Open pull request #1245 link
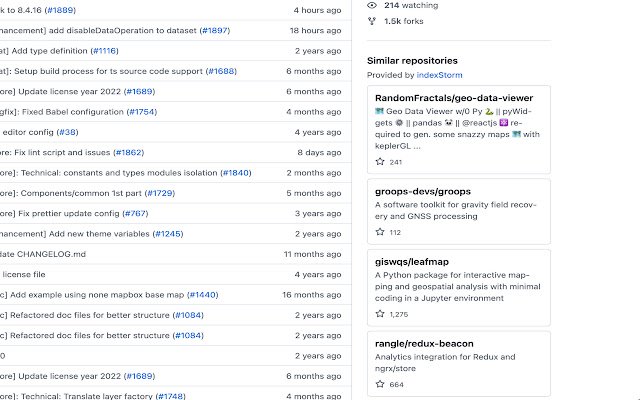Viewport: 640px width, 400px height. point(168,234)
